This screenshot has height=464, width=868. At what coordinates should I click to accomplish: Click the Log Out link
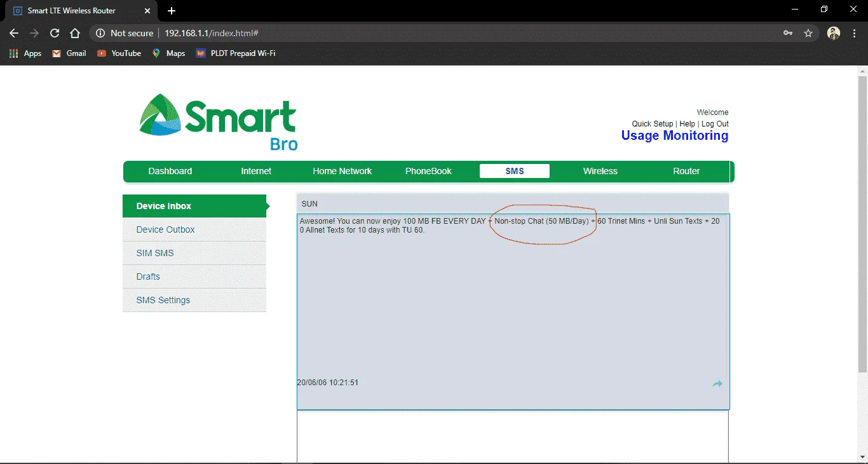tap(715, 124)
